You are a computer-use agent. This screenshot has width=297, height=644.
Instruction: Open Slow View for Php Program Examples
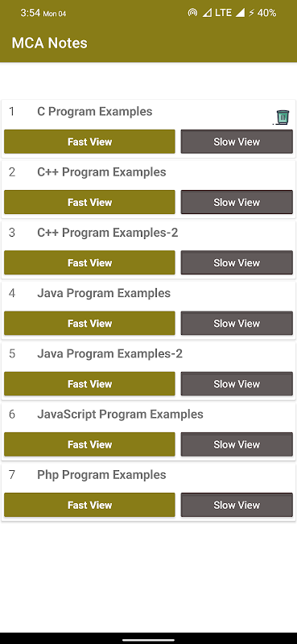(x=237, y=506)
